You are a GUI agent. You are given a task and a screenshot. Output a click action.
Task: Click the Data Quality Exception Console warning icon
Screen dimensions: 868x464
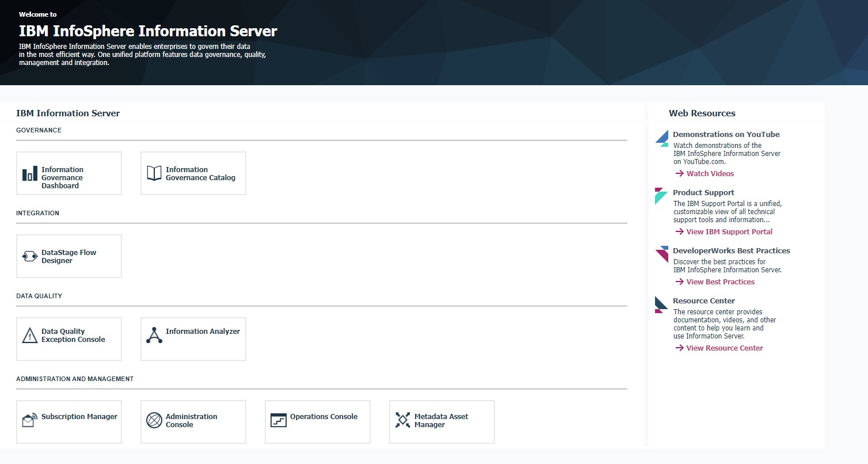click(x=30, y=336)
